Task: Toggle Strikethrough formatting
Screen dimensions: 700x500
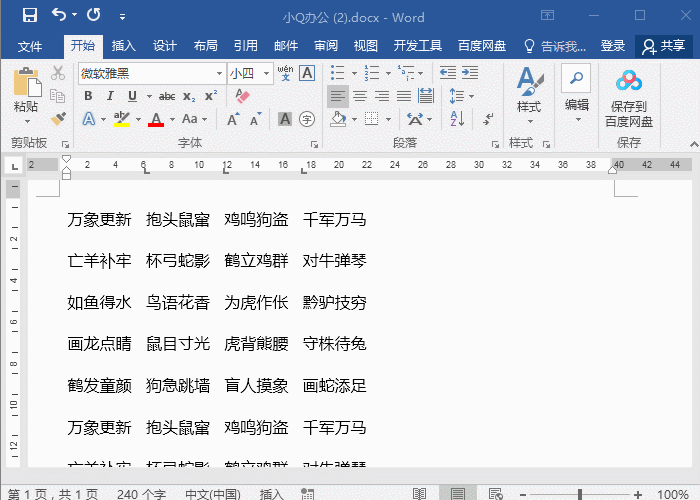Action: pos(167,96)
